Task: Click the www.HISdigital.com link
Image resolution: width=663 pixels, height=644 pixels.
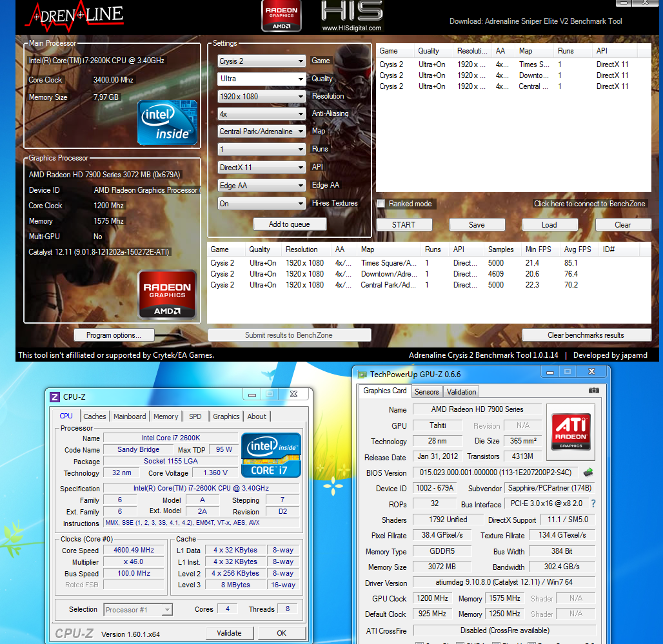Action: (x=351, y=28)
